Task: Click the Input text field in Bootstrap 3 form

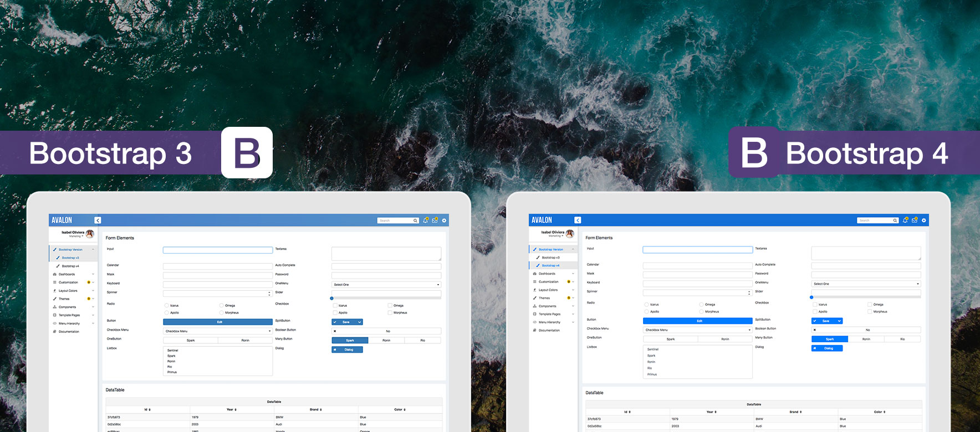Action: coord(217,250)
